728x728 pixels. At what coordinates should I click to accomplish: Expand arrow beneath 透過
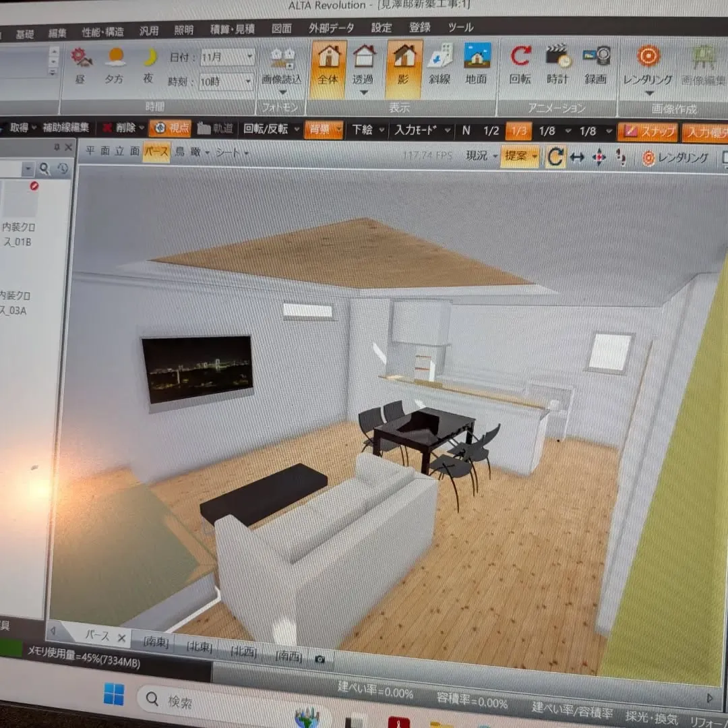coord(364,92)
